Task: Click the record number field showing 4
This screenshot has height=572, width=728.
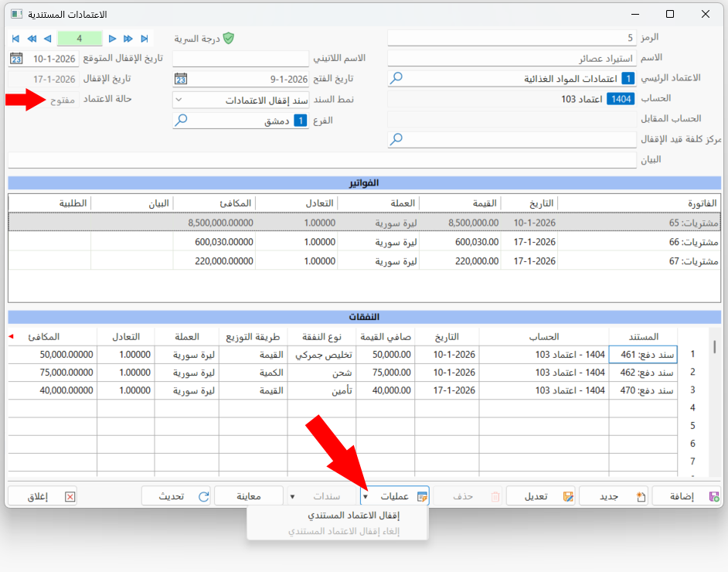Action: 80,39
